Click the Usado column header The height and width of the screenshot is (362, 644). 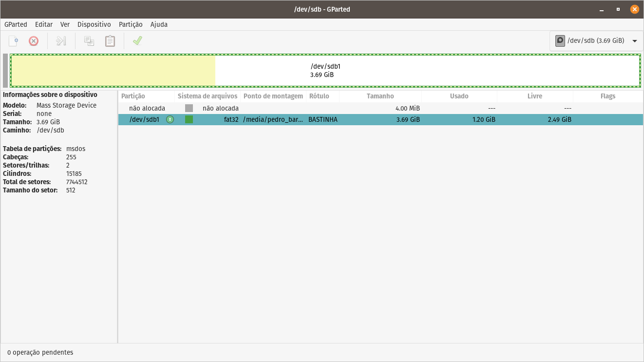pyautogui.click(x=459, y=96)
